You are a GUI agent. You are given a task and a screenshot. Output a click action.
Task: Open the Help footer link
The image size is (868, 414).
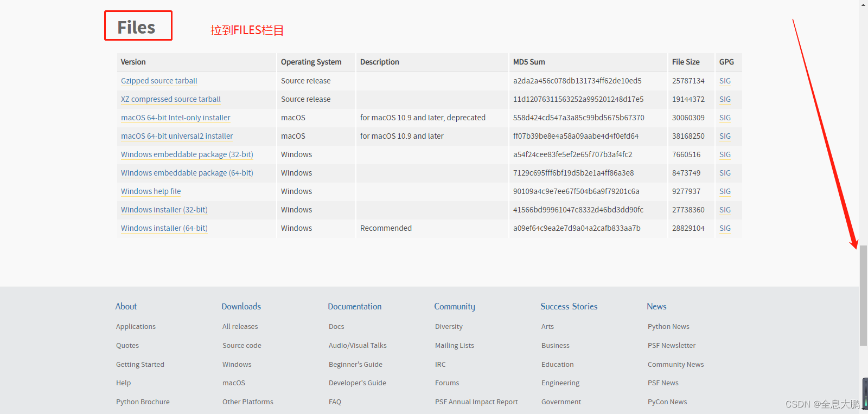(x=123, y=383)
